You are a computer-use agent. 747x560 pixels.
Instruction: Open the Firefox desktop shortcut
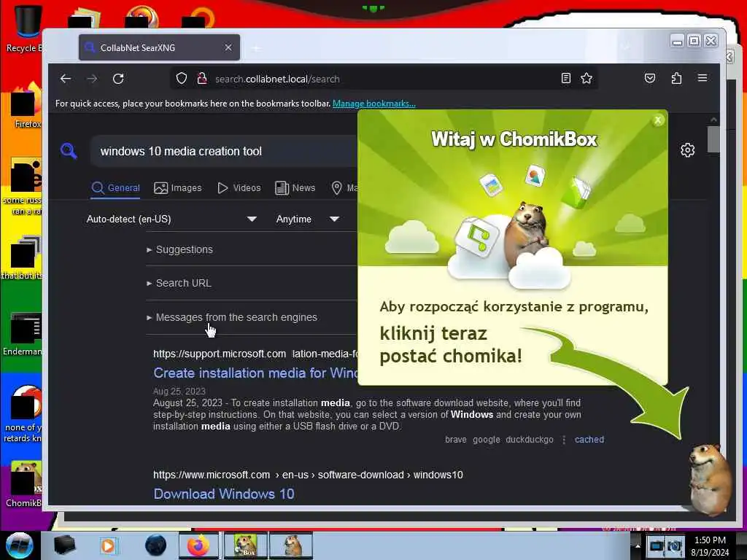26,106
